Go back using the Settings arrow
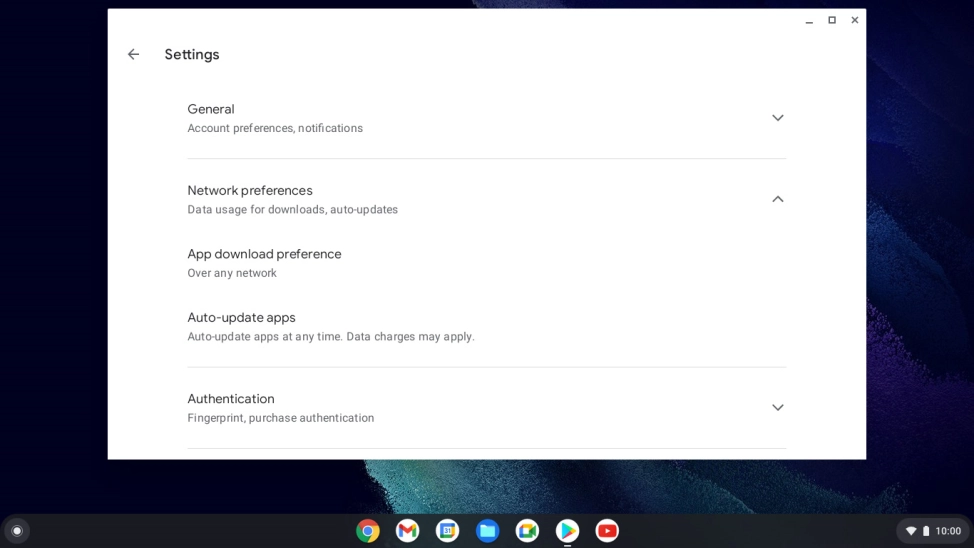 coord(134,55)
